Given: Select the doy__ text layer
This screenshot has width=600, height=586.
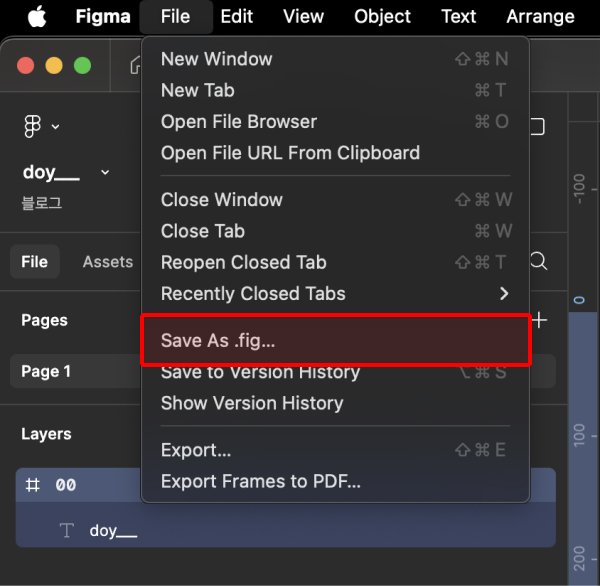Looking at the screenshot, I should [x=285, y=531].
